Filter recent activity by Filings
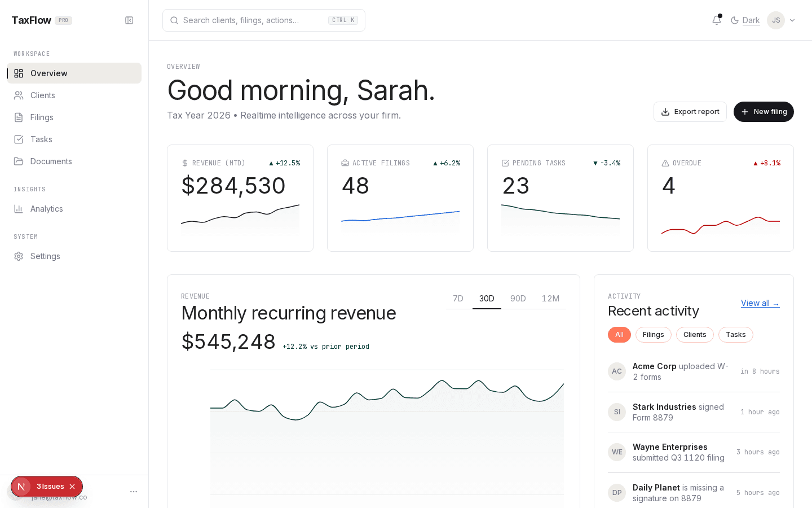The height and width of the screenshot is (508, 812). point(654,335)
